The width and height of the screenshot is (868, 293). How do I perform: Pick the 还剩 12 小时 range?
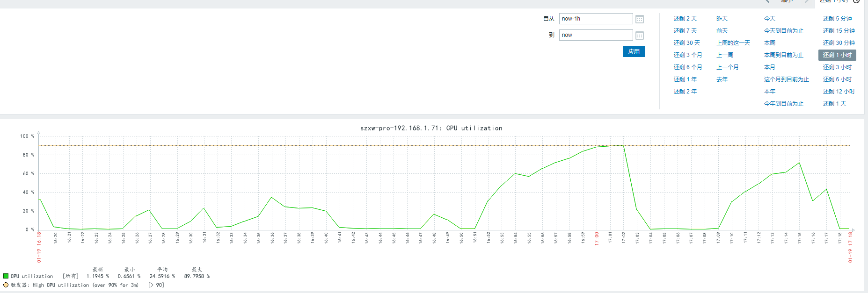pyautogui.click(x=839, y=92)
